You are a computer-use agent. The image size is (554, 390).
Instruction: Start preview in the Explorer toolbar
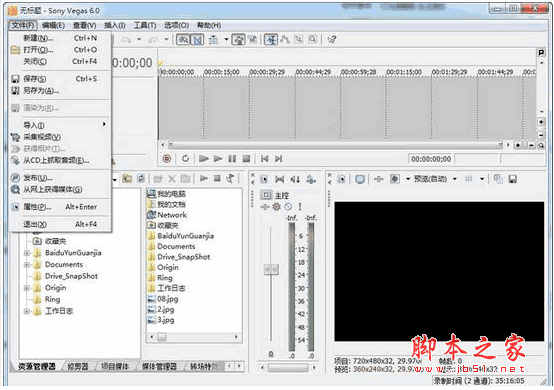[204, 179]
